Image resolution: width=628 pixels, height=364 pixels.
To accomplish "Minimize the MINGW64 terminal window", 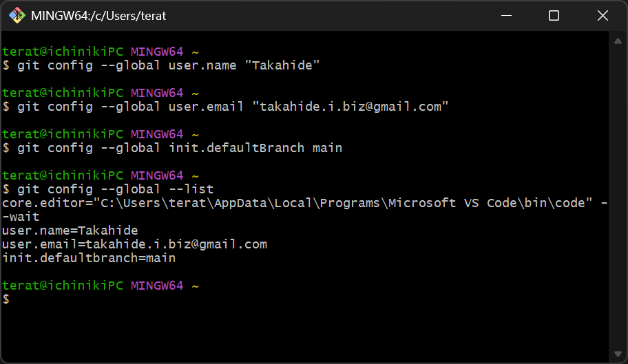I will (x=506, y=16).
